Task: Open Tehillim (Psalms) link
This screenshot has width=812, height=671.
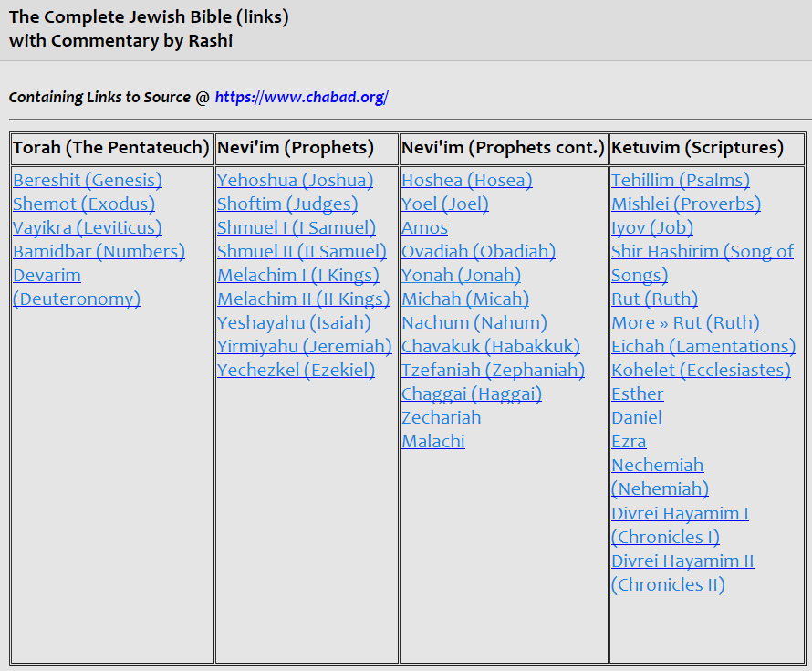Action: click(681, 181)
